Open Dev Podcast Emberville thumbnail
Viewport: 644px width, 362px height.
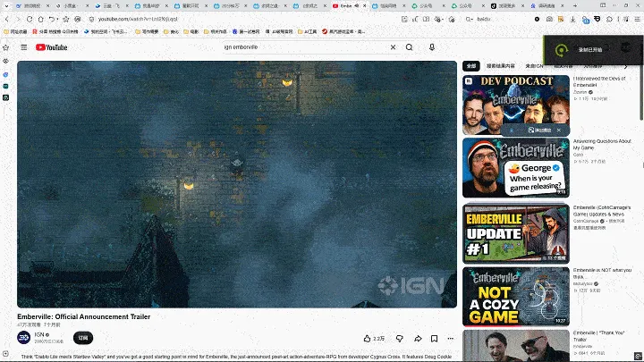click(x=516, y=105)
